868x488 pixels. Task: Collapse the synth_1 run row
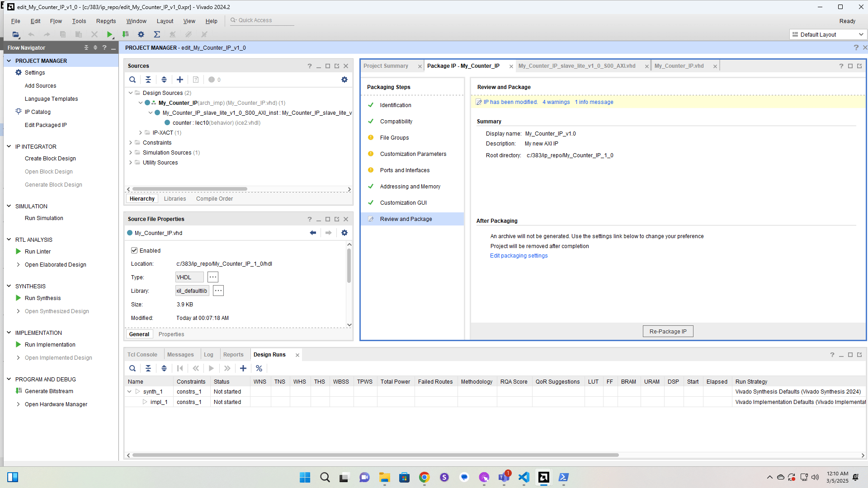[x=129, y=392]
